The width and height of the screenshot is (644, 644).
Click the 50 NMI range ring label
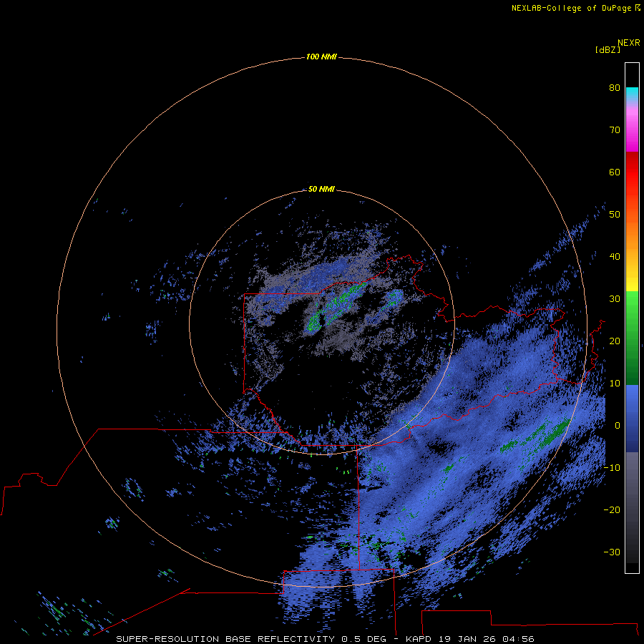(x=321, y=190)
